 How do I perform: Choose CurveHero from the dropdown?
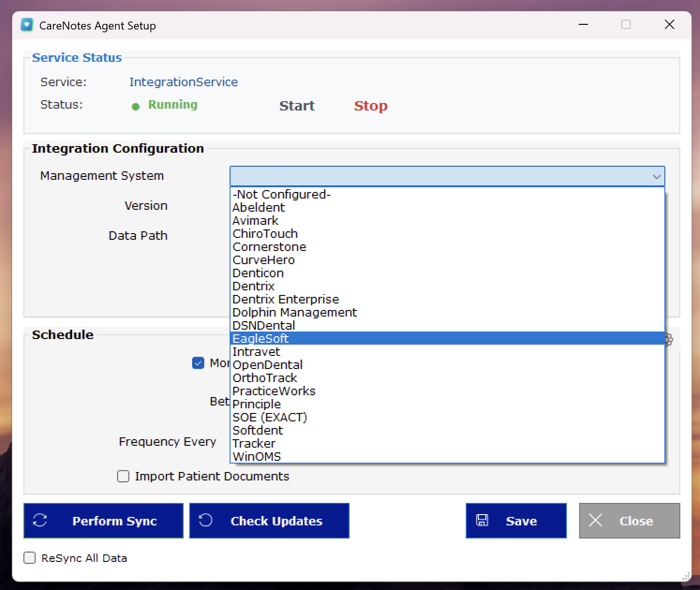coord(447,260)
